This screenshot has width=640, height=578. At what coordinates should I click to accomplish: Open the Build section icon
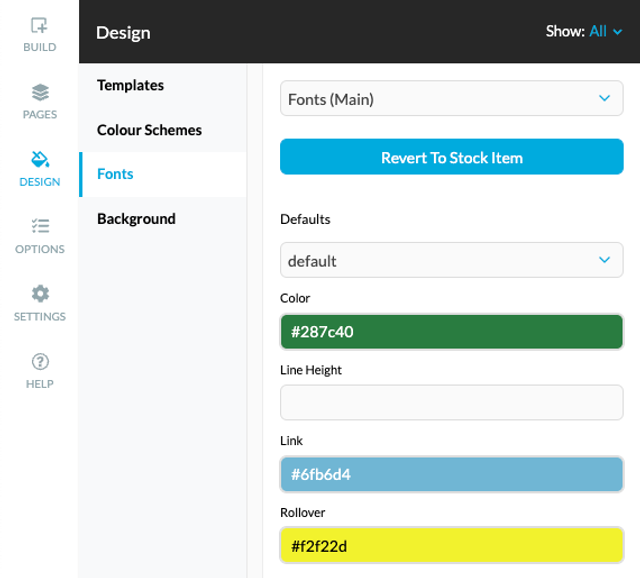pos(39,25)
